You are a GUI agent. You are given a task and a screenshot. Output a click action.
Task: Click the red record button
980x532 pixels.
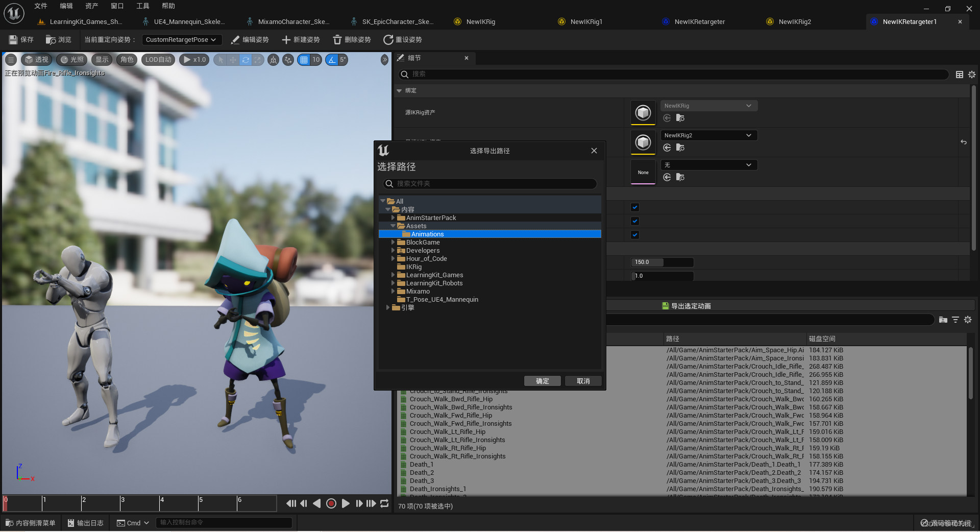(331, 503)
